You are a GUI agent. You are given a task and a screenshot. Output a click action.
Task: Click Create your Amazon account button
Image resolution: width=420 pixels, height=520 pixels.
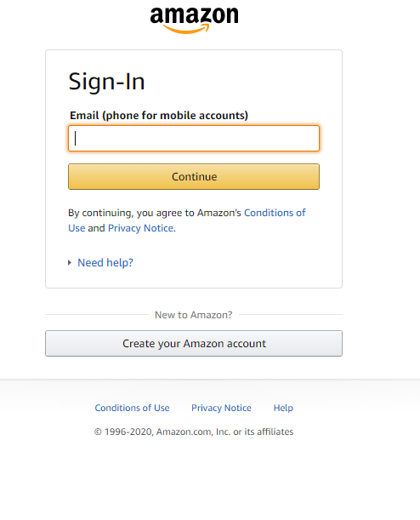194,343
